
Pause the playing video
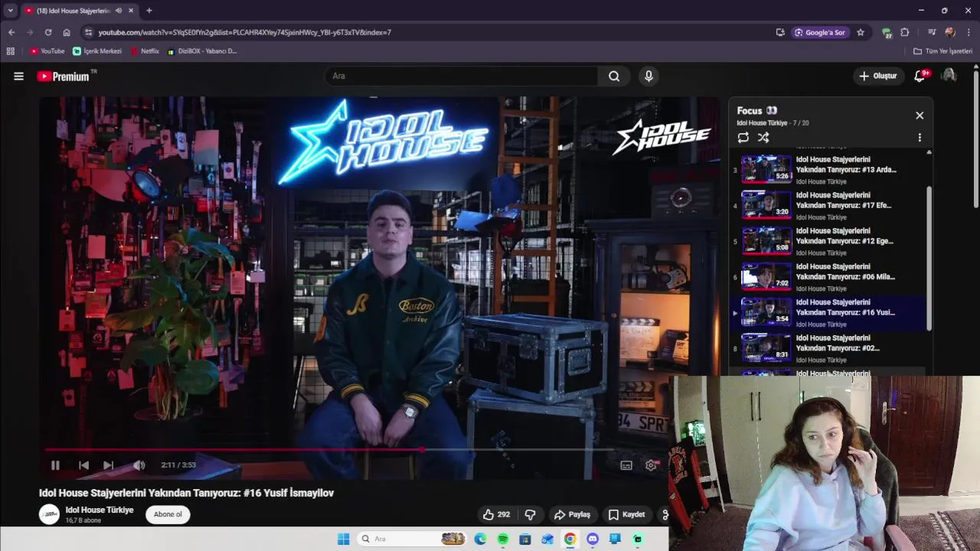click(x=55, y=465)
